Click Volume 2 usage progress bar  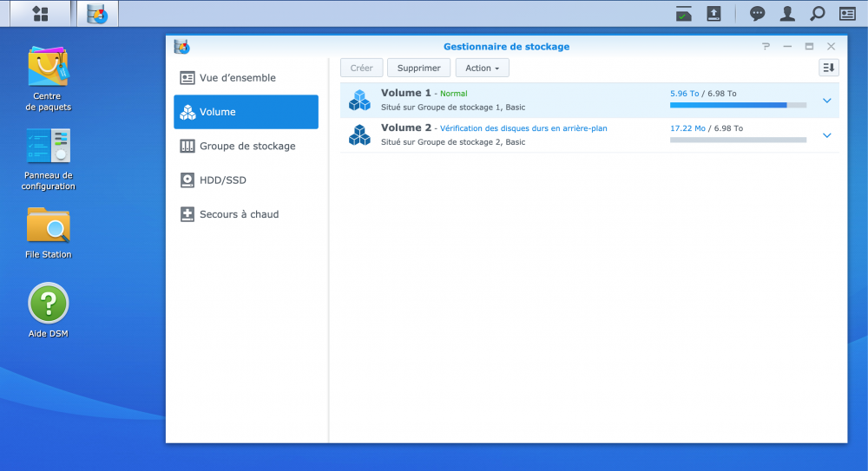click(738, 140)
